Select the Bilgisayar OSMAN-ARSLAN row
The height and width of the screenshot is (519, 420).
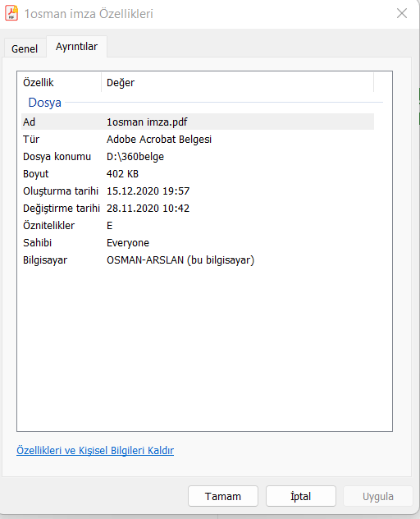(x=198, y=259)
